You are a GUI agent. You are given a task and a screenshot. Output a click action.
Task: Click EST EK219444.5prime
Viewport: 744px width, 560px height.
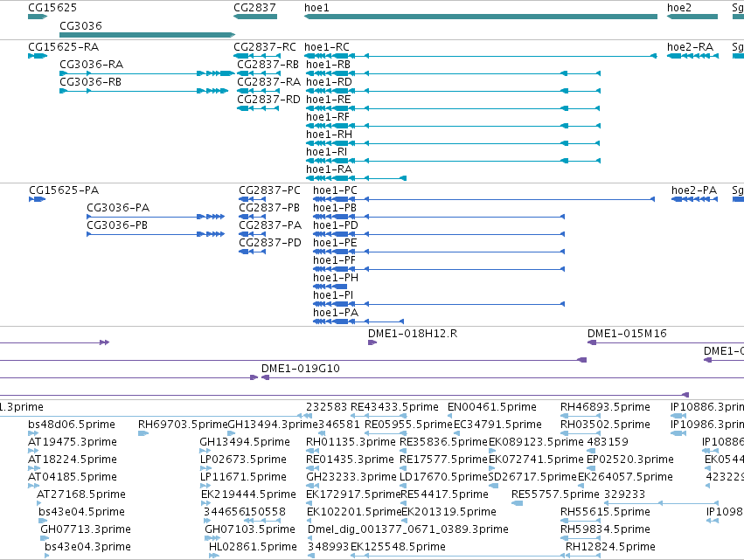pos(248,494)
